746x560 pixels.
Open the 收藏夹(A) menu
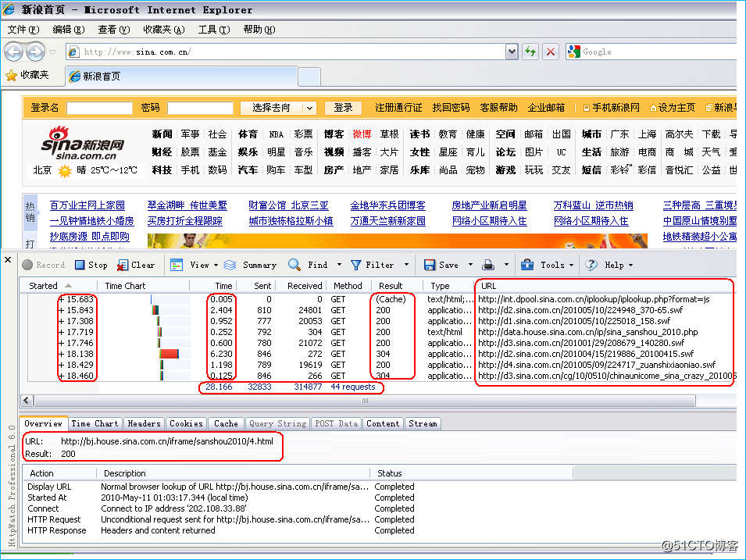pyautogui.click(x=164, y=30)
